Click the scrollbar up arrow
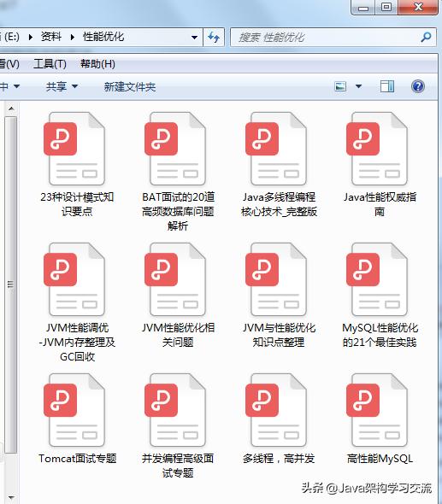The height and width of the screenshot is (504, 442). tap(11, 108)
